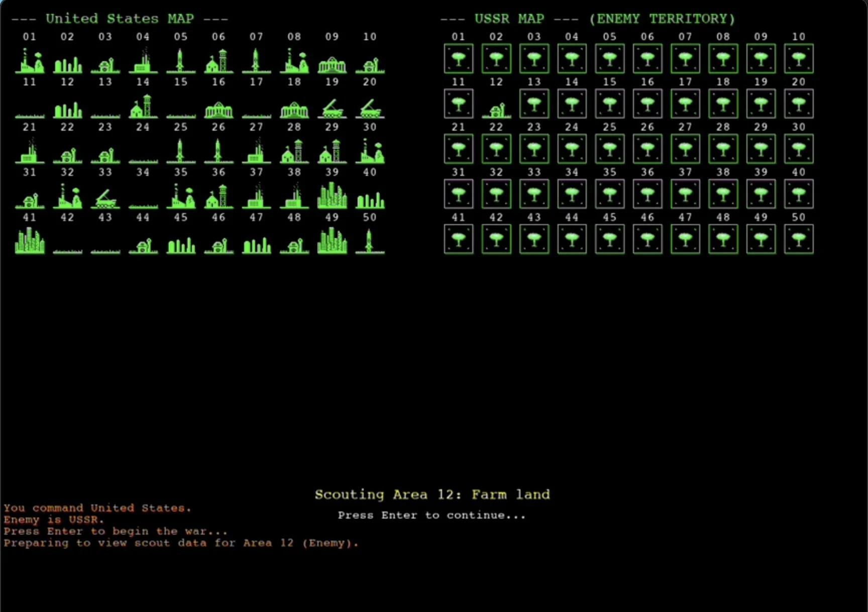Select the missile launcher in US area 20
868x612 pixels.
tap(370, 108)
